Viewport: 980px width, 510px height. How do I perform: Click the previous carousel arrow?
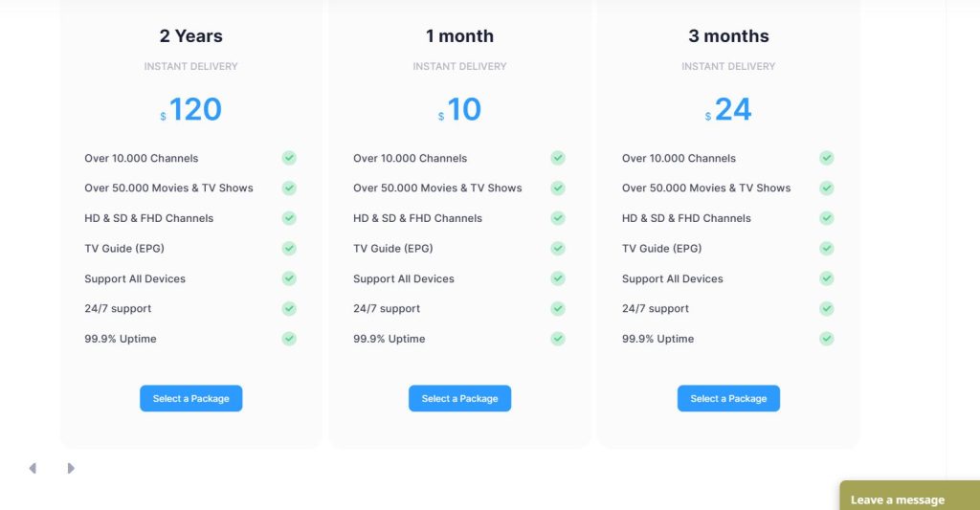[x=33, y=468]
